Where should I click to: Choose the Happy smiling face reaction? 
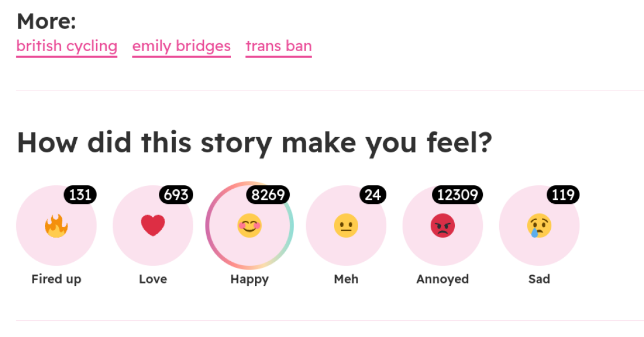click(x=249, y=225)
